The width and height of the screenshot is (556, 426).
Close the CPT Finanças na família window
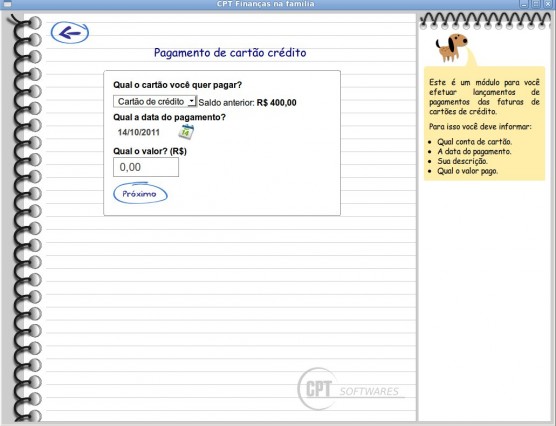click(548, 4)
